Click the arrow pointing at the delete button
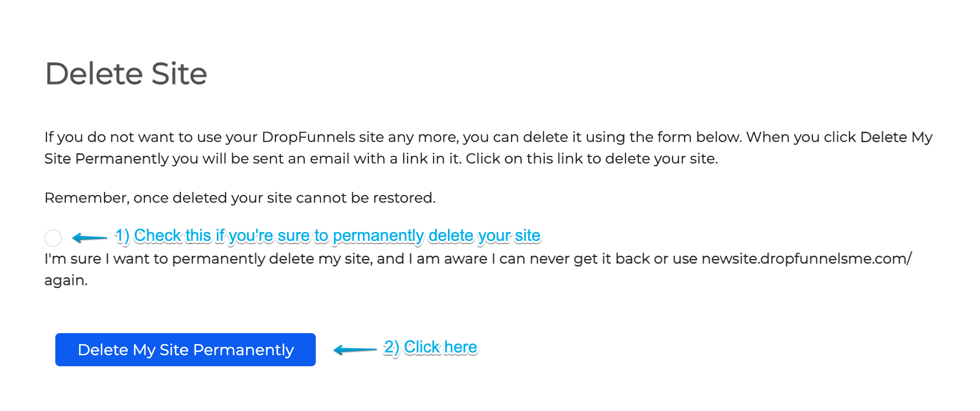Screen dimensions: 980x411 [354, 349]
